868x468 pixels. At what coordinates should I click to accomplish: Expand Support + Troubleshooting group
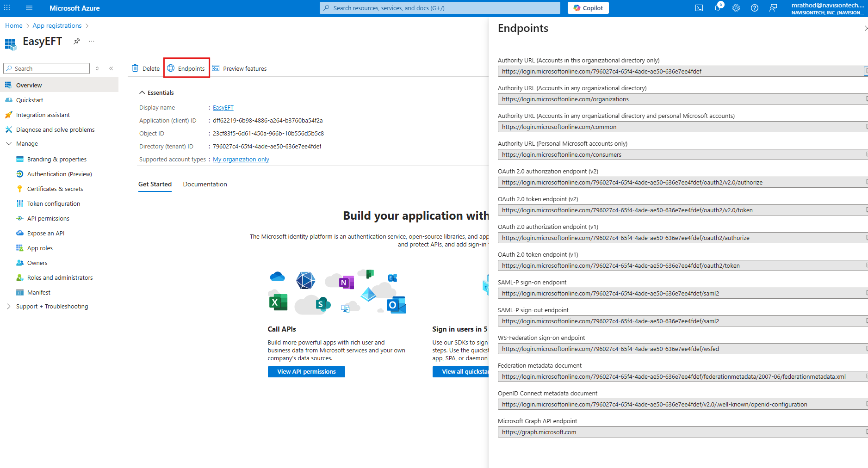9,306
